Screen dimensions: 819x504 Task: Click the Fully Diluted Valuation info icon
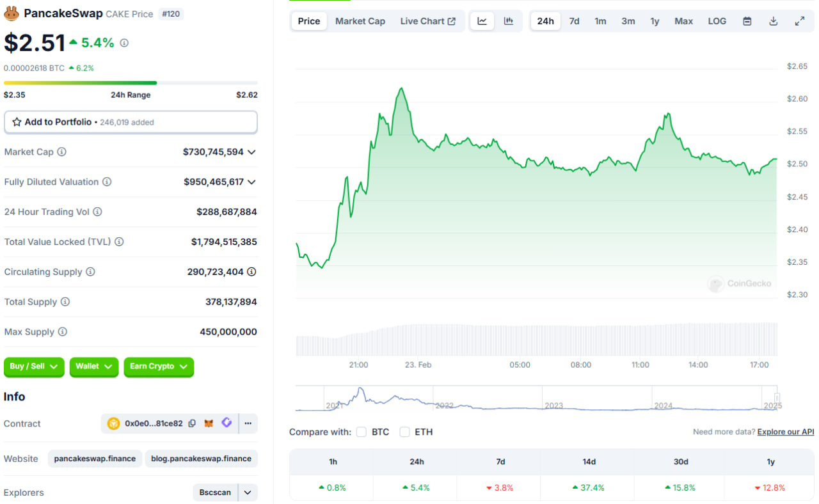pyautogui.click(x=107, y=182)
